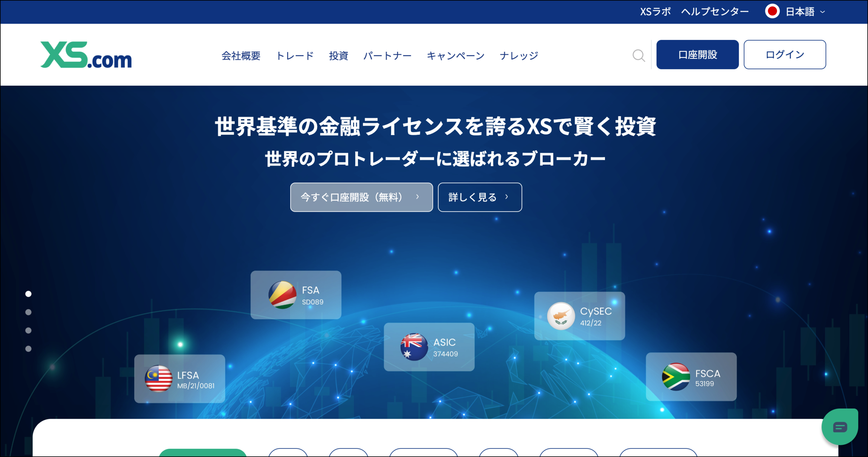
Task: Select the fourth carousel dot
Action: tap(28, 348)
